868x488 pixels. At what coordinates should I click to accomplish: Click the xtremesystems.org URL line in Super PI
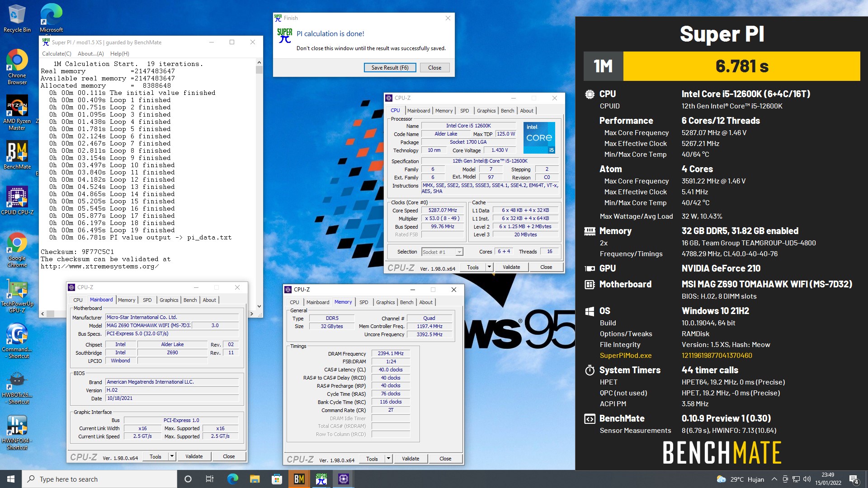99,267
